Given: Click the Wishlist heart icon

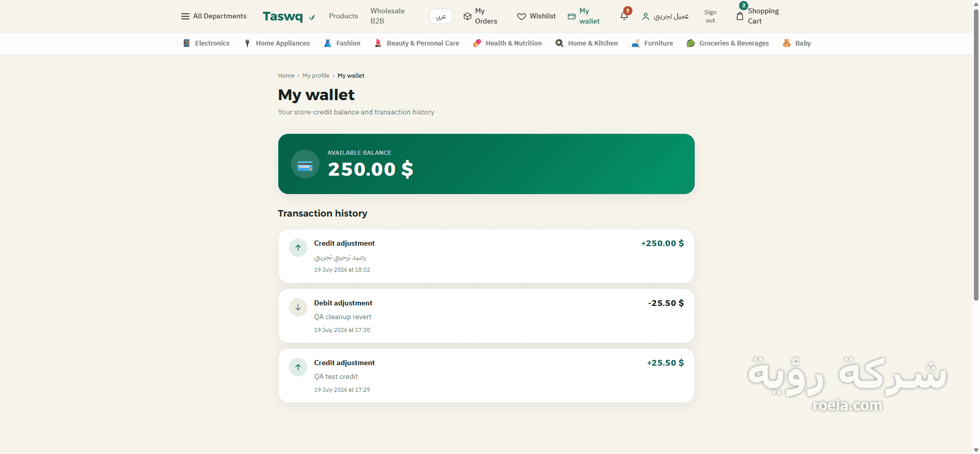Looking at the screenshot, I should [521, 16].
